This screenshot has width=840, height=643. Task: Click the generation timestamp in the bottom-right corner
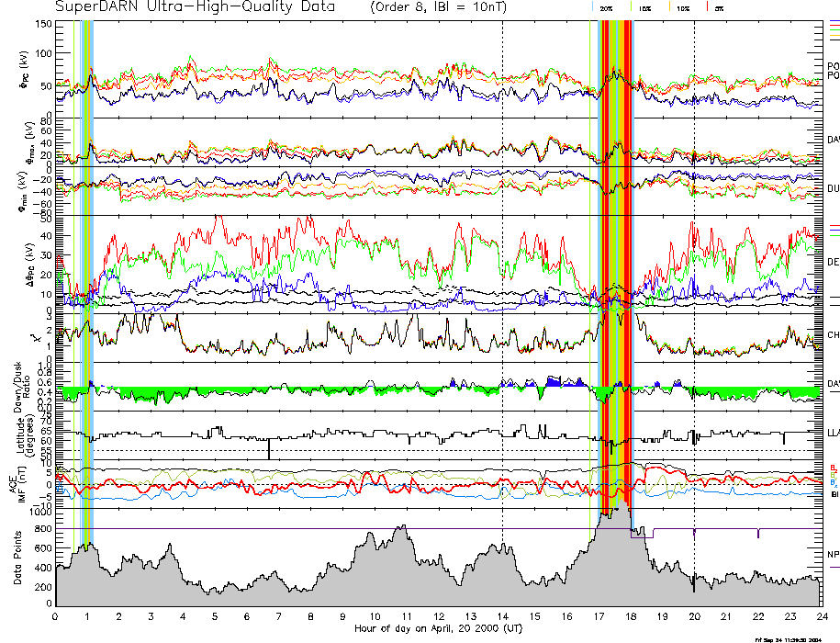click(x=788, y=639)
